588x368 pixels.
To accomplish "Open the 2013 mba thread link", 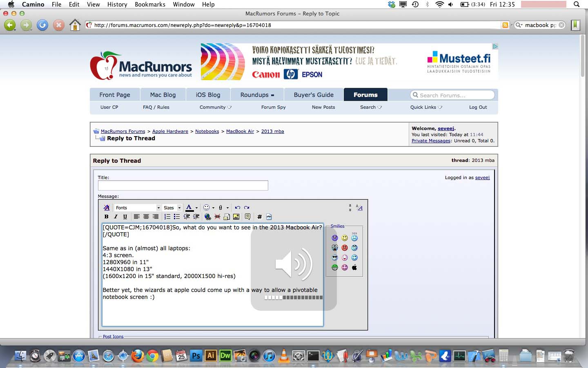I will pos(272,131).
